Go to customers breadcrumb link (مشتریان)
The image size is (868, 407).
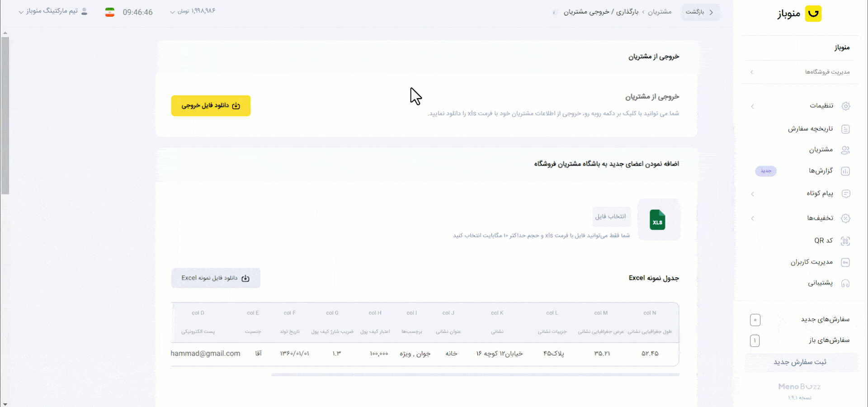tap(660, 12)
